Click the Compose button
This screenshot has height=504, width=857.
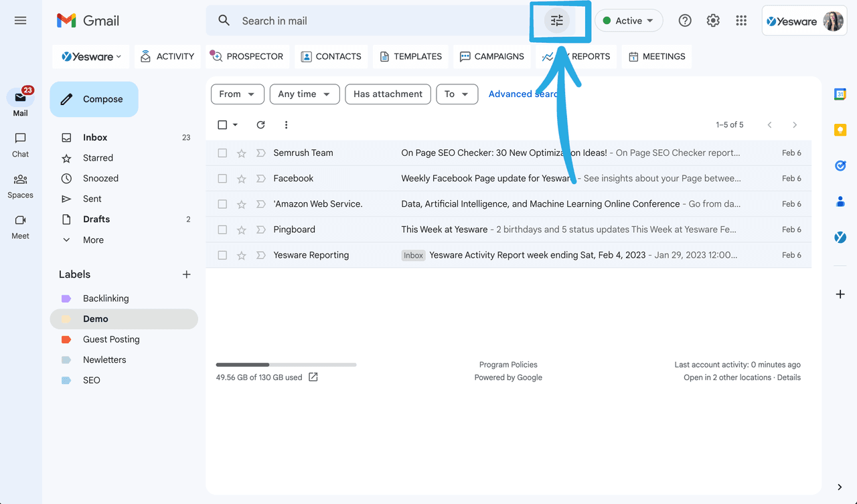coord(94,98)
